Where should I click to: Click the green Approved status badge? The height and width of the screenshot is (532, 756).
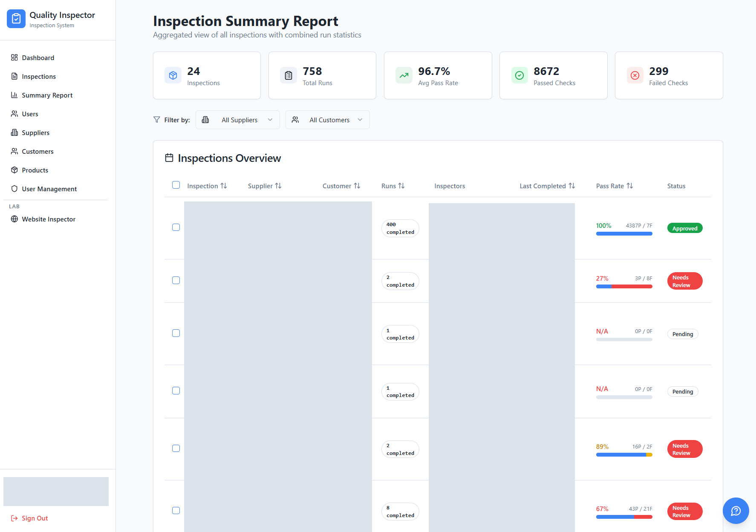tap(685, 228)
